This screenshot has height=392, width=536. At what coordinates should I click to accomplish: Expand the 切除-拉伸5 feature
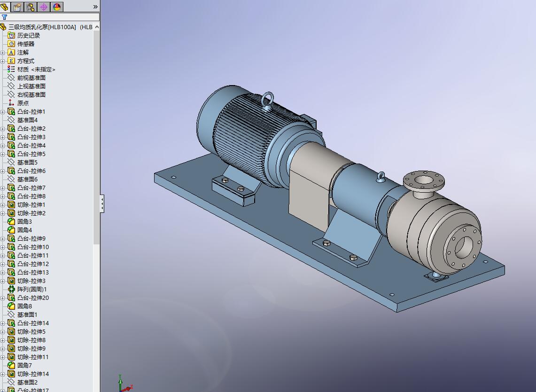point(3,332)
